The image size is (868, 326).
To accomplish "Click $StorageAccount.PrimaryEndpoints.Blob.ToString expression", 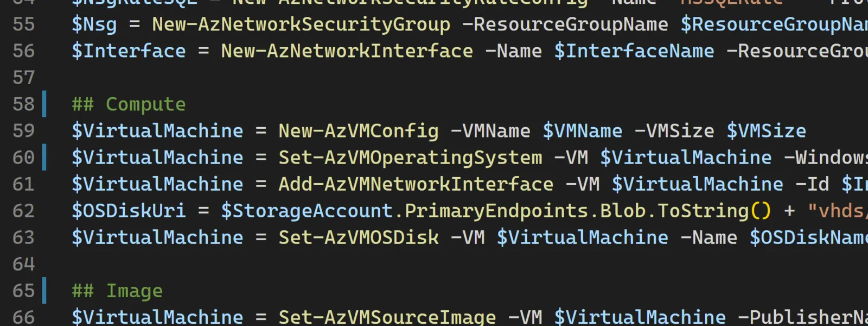I will click(x=484, y=211).
